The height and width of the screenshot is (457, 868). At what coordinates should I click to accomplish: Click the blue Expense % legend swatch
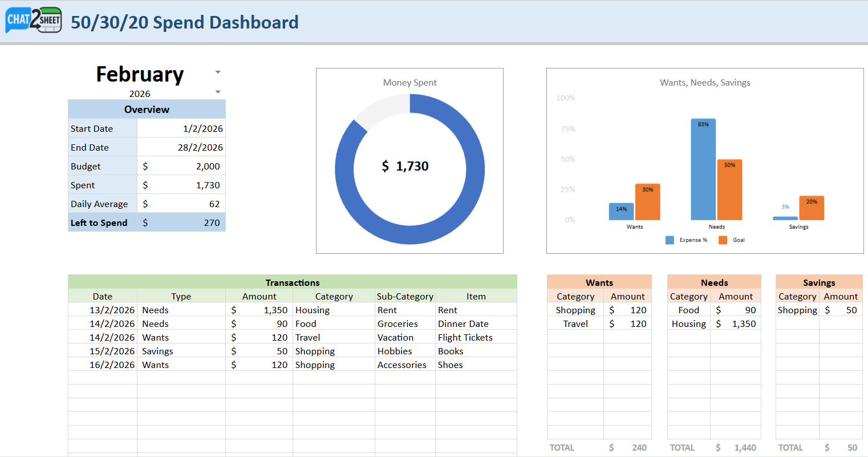(x=670, y=240)
